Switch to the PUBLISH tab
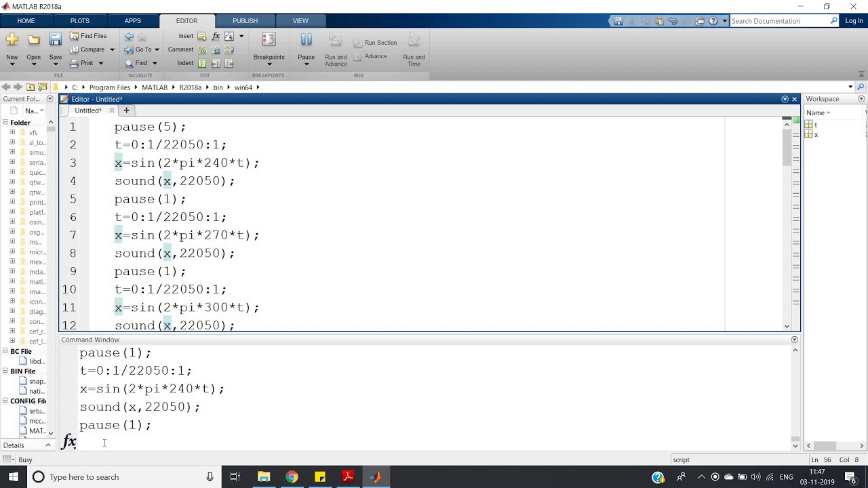Viewport: 868px width, 488px height. tap(245, 21)
